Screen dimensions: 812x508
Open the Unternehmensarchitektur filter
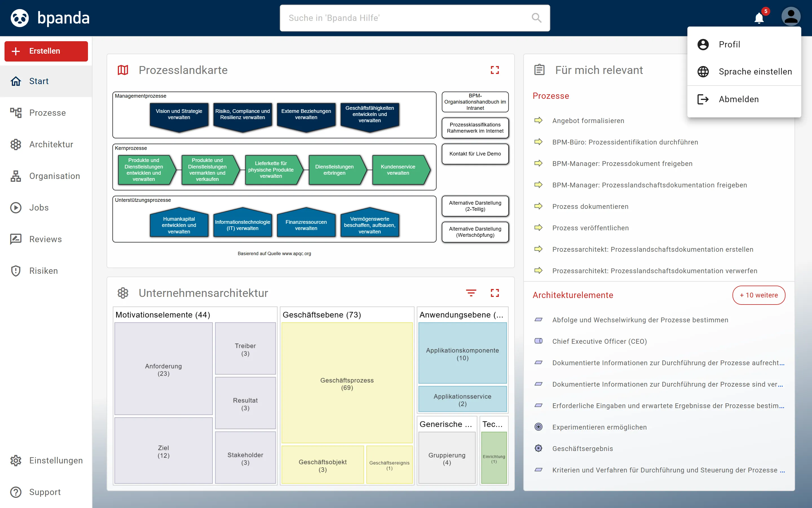(471, 293)
